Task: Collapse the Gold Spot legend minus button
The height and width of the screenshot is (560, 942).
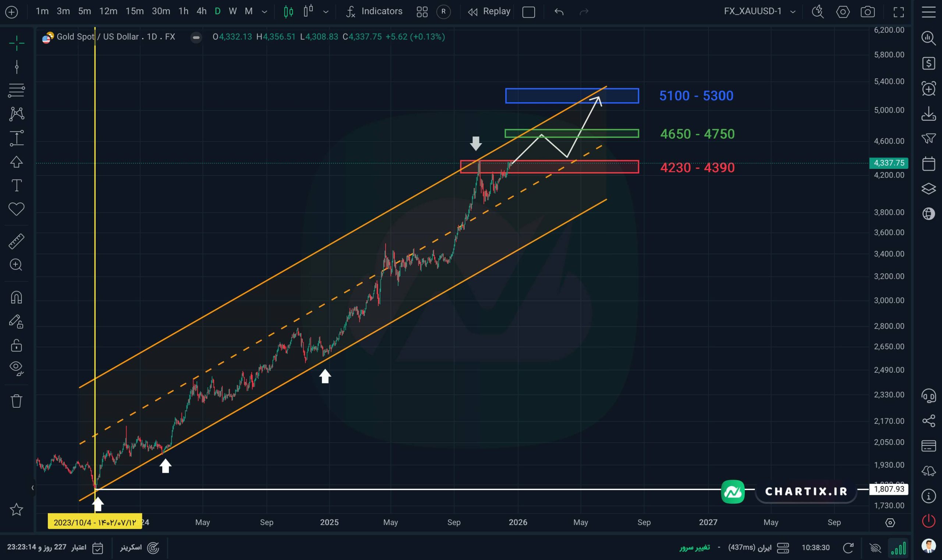Action: 196,37
